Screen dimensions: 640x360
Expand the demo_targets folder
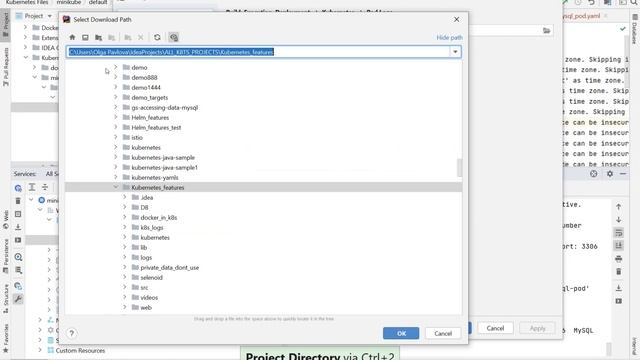(x=116, y=97)
